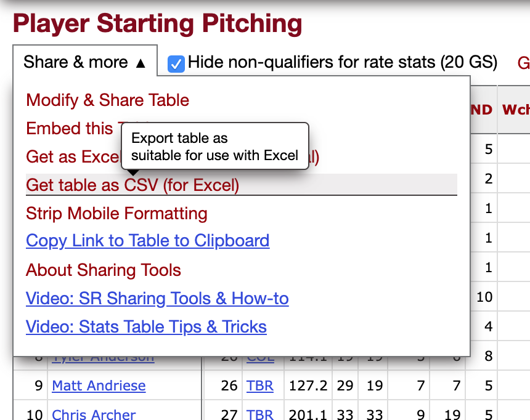Click the Player Starting Pitching heading
The image size is (530, 420).
point(157,23)
